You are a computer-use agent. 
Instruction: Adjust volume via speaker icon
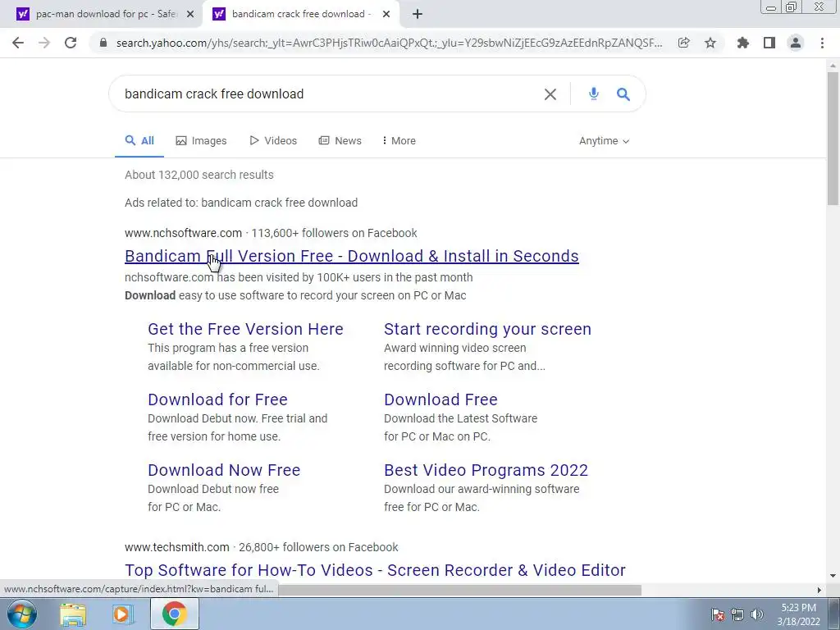pos(757,614)
